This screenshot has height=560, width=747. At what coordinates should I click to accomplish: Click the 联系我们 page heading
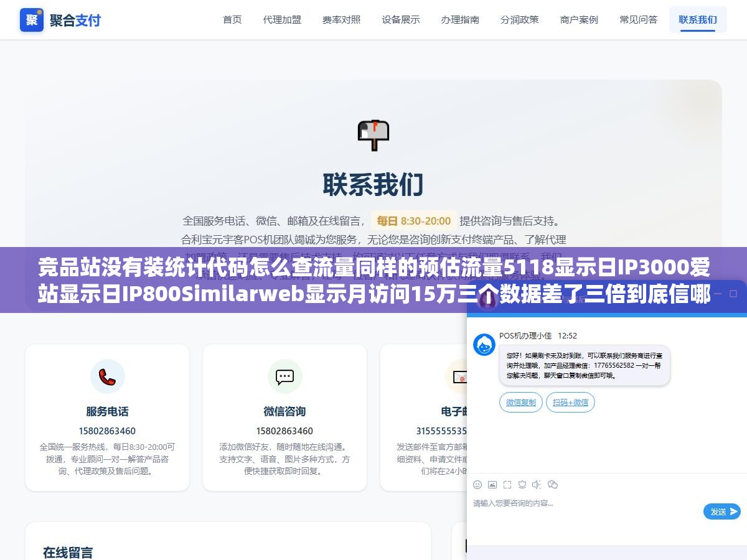coord(374,185)
